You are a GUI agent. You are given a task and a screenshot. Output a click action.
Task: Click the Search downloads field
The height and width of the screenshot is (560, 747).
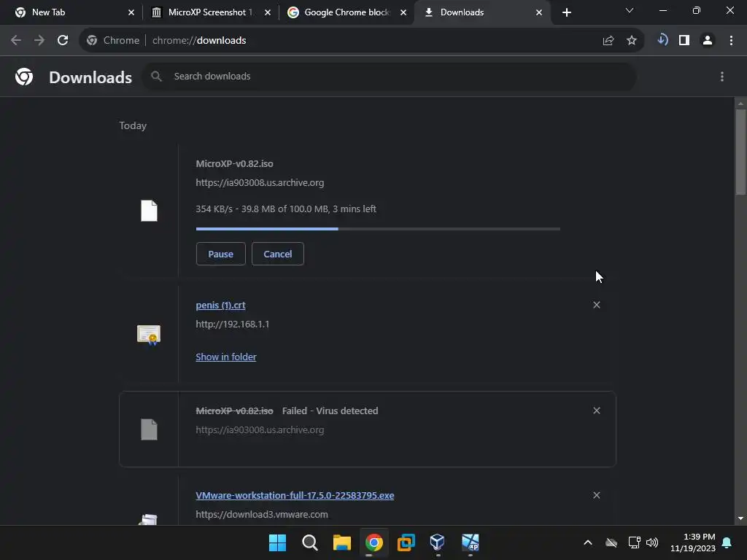pyautogui.click(x=389, y=76)
